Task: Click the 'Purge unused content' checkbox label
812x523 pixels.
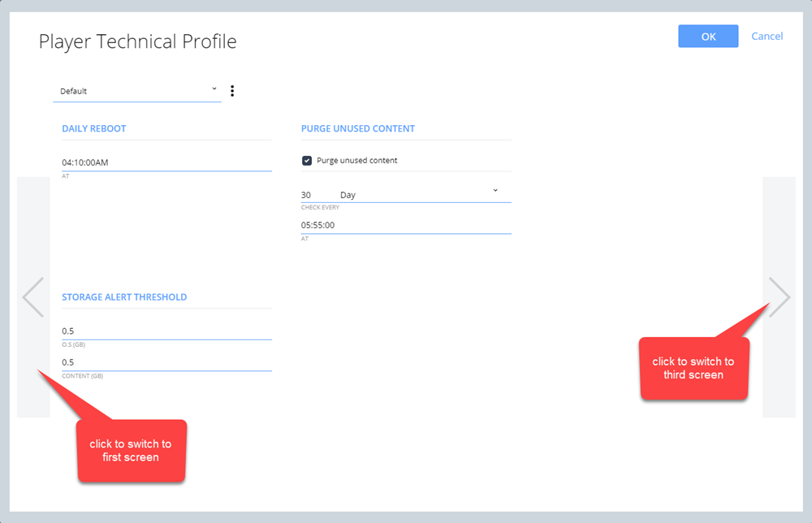Action: [x=356, y=161]
